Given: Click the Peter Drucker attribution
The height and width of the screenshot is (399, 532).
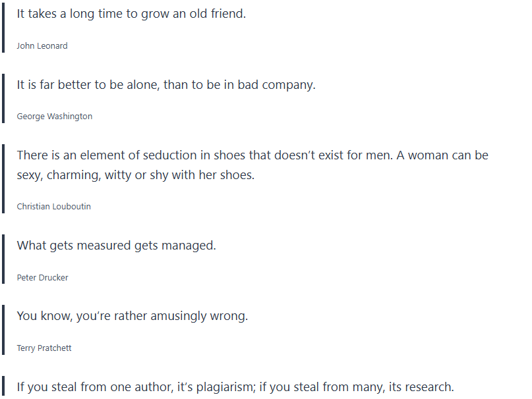Looking at the screenshot, I should [x=43, y=278].
